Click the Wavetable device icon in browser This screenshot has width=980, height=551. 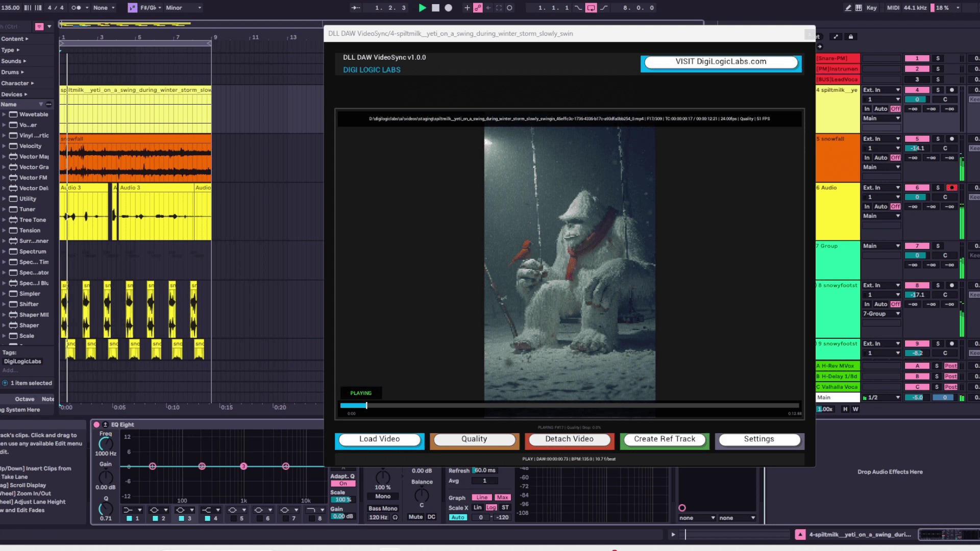(x=13, y=114)
